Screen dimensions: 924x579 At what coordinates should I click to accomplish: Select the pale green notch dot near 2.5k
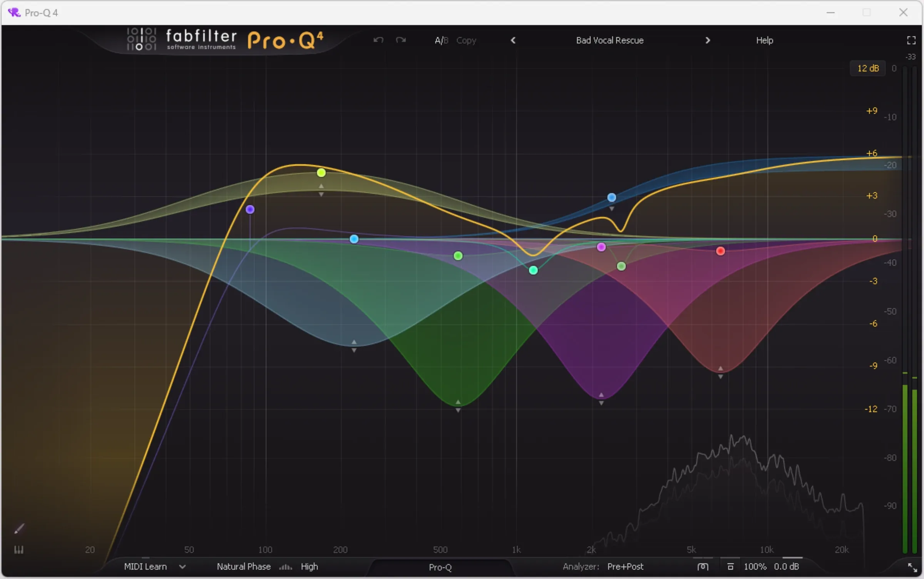621,266
